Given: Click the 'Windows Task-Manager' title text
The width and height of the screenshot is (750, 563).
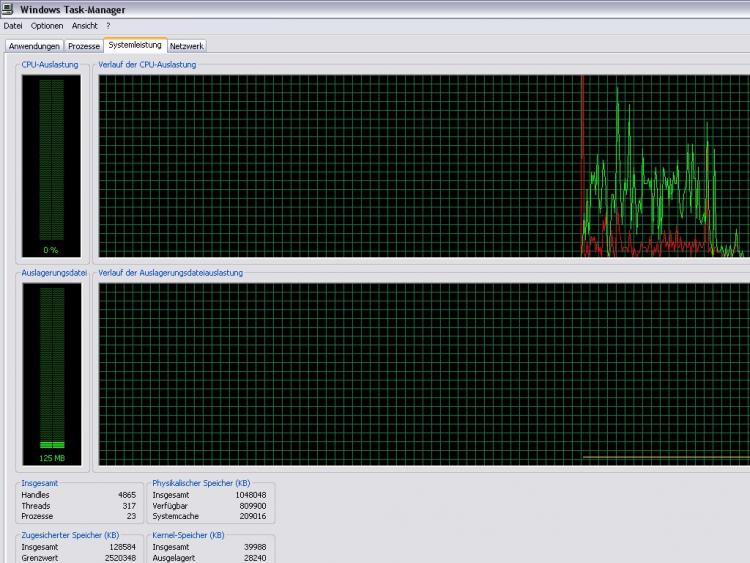Looking at the screenshot, I should 73,10.
